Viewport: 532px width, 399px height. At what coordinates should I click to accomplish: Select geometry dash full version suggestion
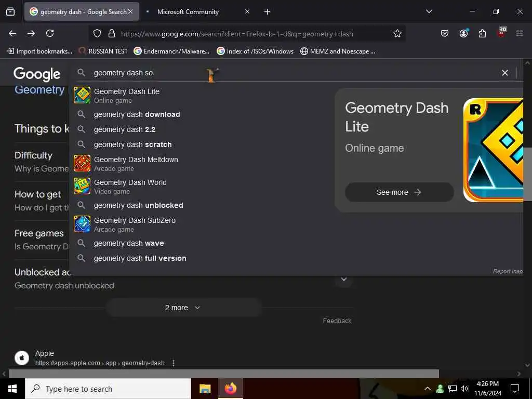tap(140, 258)
